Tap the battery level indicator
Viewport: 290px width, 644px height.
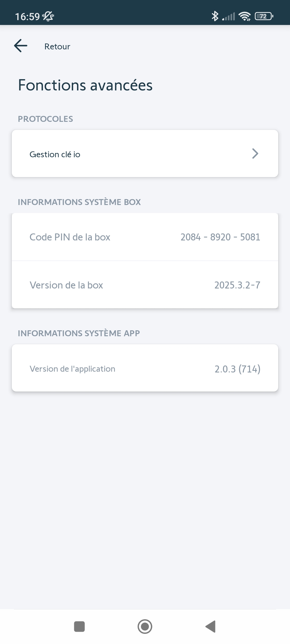(x=264, y=16)
